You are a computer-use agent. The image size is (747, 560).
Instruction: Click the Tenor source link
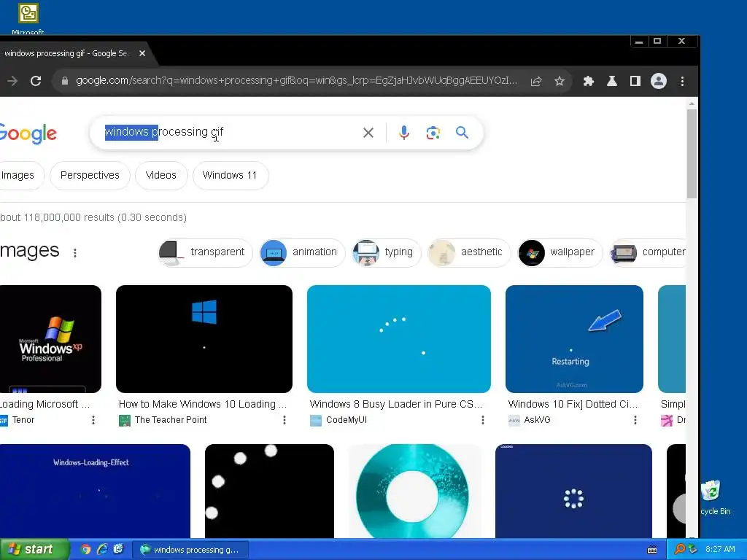pyautogui.click(x=23, y=420)
